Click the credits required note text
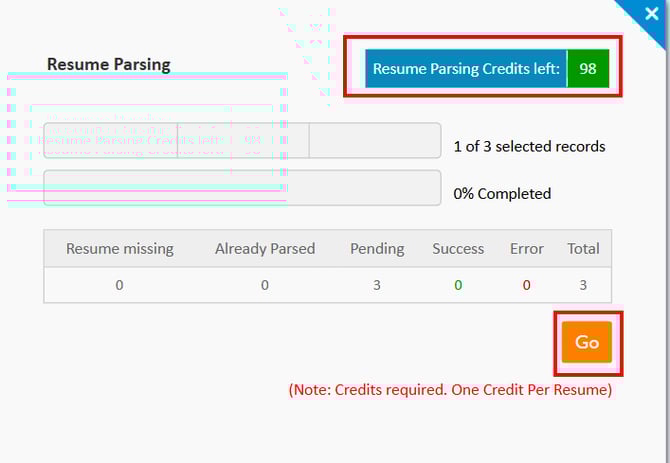This screenshot has height=463, width=670. point(450,390)
